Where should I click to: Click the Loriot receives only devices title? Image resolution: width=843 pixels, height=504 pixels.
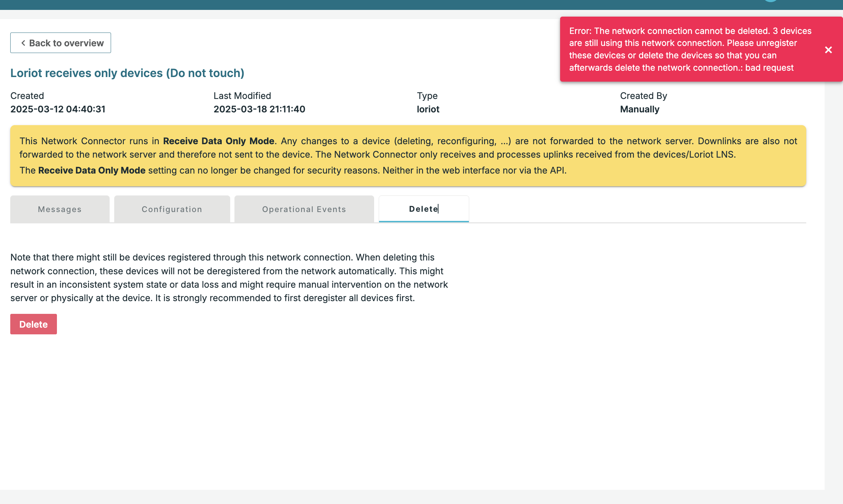click(x=127, y=73)
